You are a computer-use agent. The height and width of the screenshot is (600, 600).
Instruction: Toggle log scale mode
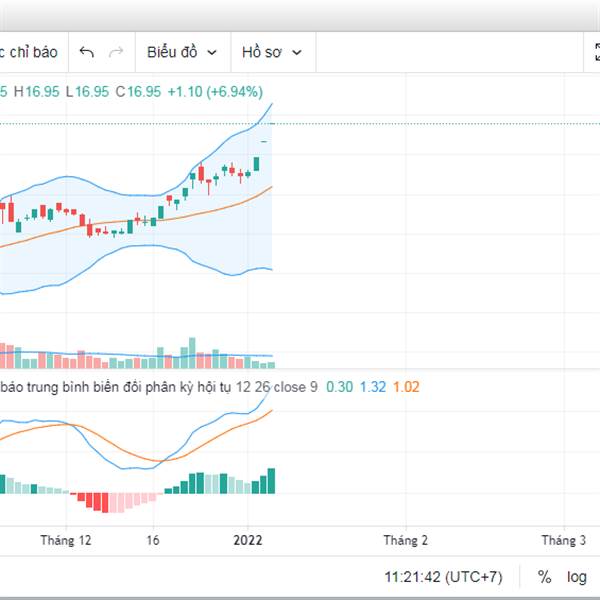(x=577, y=577)
